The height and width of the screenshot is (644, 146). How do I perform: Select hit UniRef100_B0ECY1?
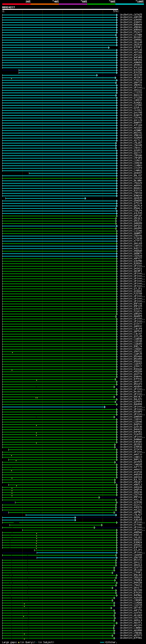(131, 248)
